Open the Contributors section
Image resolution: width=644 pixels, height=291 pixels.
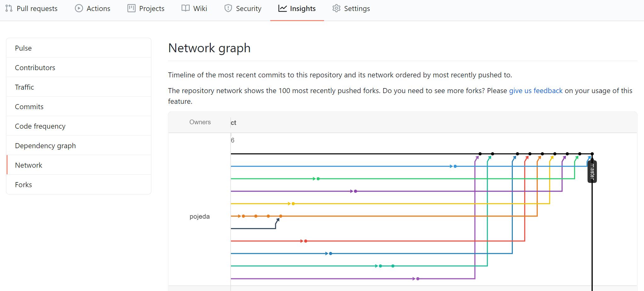[35, 68]
